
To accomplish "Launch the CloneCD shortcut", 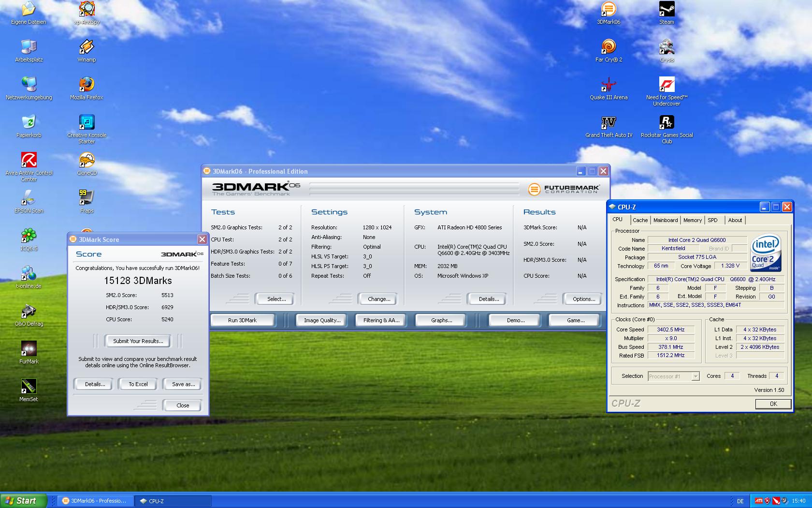I will point(87,164).
